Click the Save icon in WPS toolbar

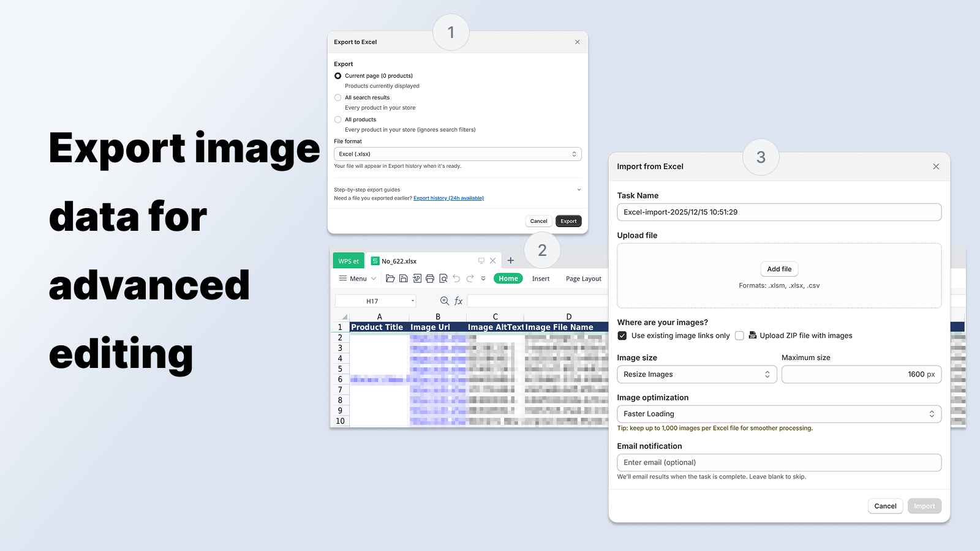pyautogui.click(x=404, y=279)
